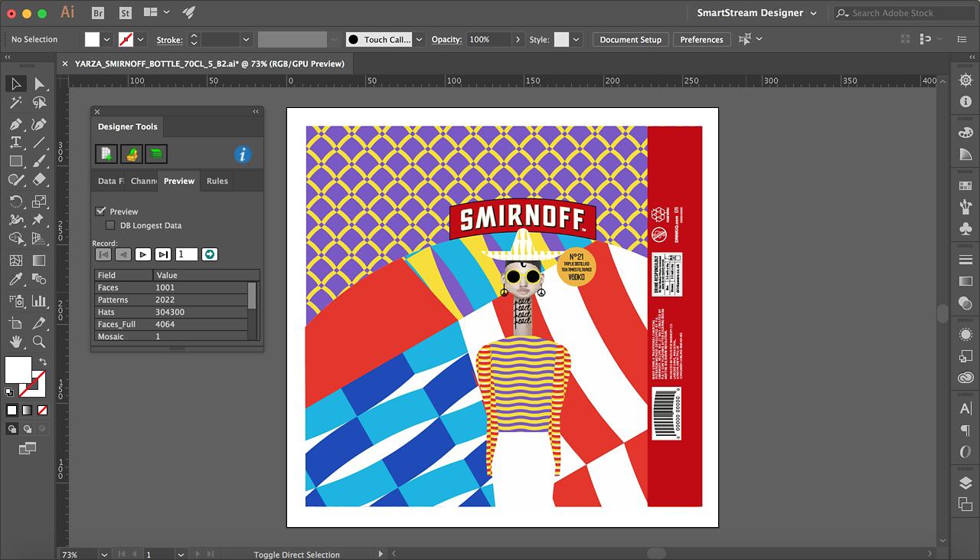This screenshot has width=980, height=560.
Task: Choose the Hand tool
Action: 15,342
